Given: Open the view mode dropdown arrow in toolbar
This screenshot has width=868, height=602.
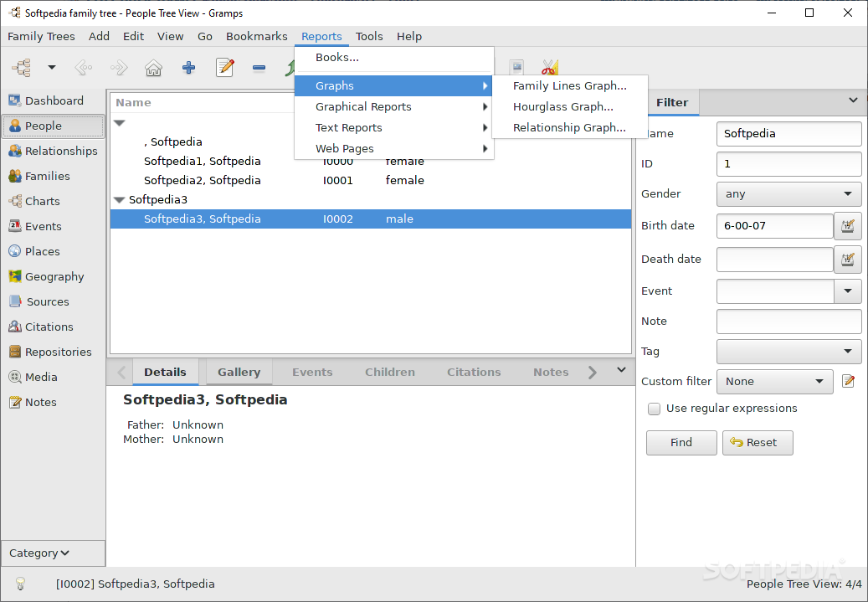Looking at the screenshot, I should pos(52,68).
